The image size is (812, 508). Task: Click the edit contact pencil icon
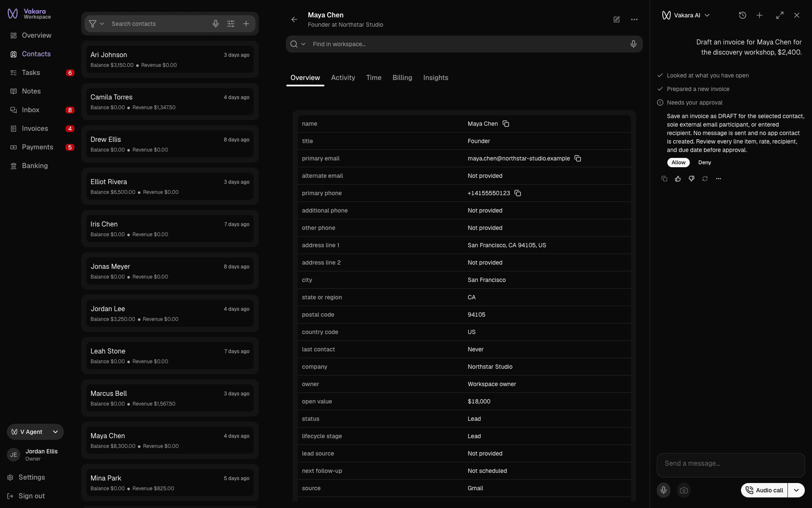coord(617,19)
